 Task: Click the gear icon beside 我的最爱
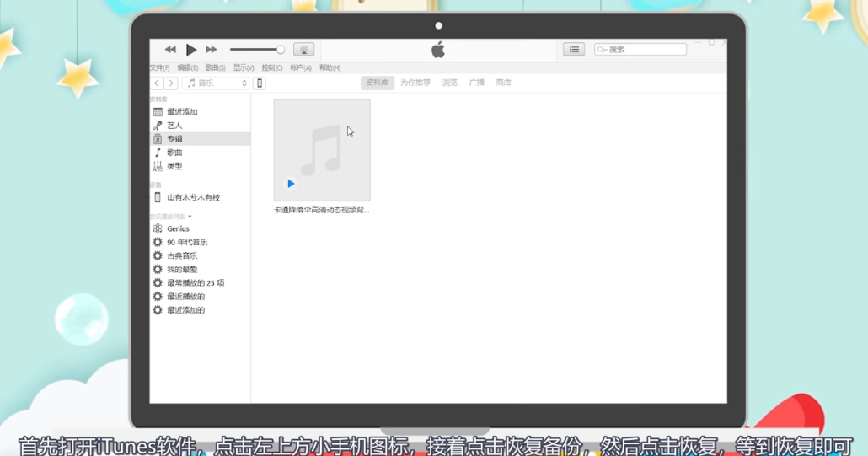click(158, 270)
